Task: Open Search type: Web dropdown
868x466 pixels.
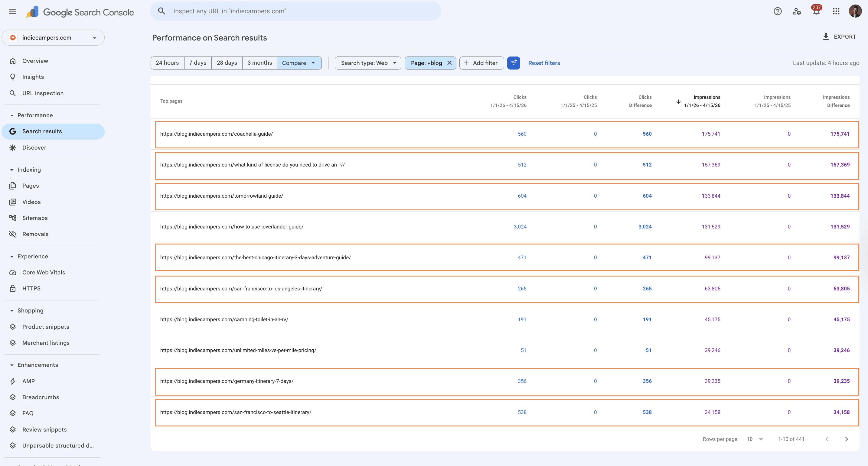Action: [x=368, y=63]
